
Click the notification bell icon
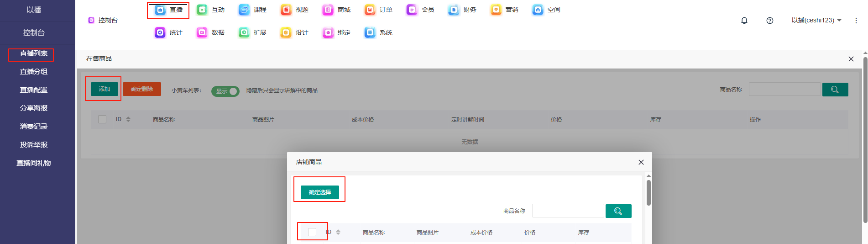pos(744,21)
